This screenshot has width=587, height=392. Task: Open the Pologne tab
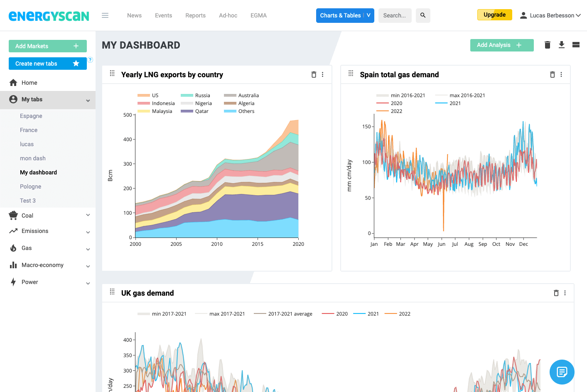click(30, 186)
